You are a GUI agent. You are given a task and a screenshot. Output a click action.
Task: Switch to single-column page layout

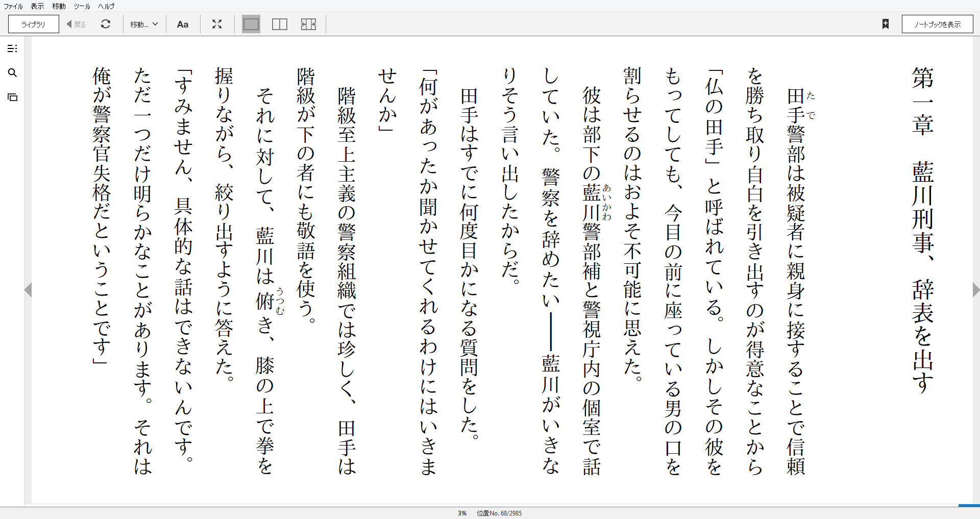pos(251,24)
